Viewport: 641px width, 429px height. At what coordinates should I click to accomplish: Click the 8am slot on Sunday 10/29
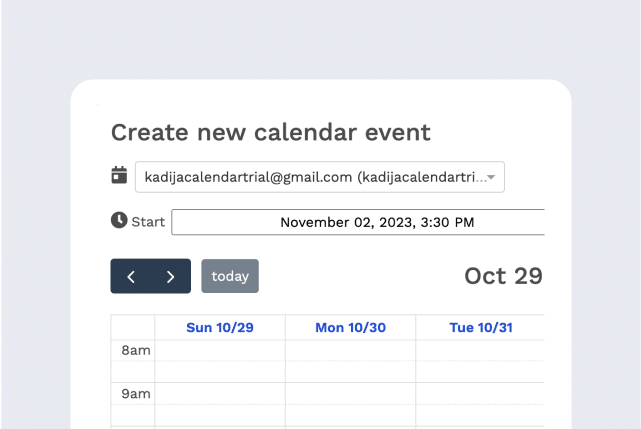coord(220,350)
